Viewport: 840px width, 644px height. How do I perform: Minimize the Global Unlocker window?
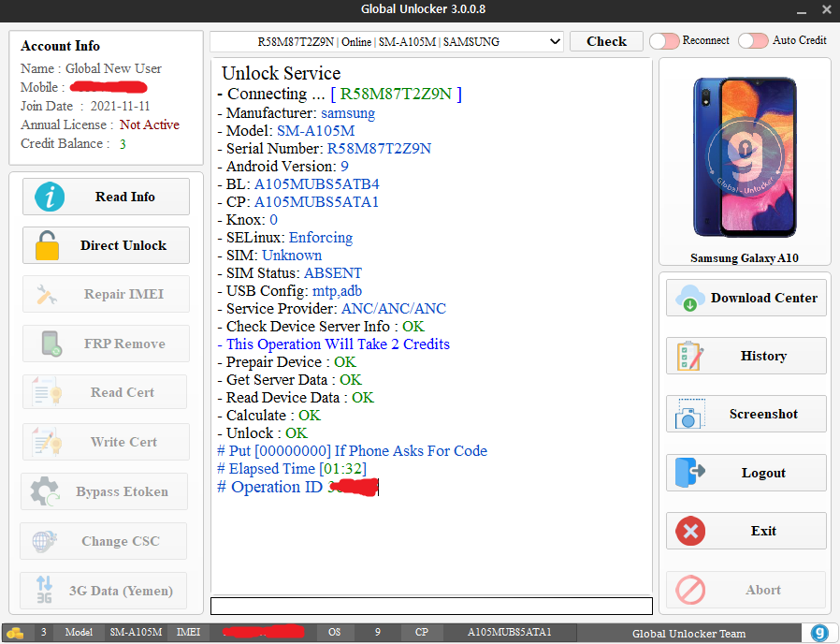802,10
